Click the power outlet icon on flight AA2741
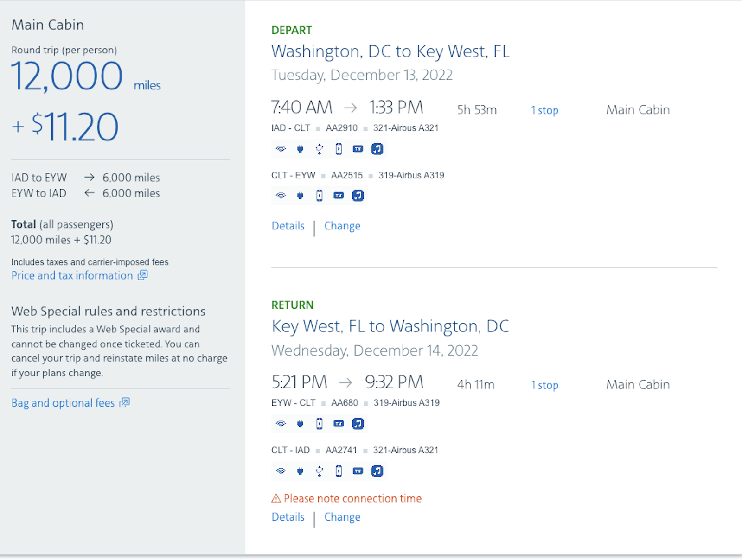742x560 pixels. (x=300, y=471)
